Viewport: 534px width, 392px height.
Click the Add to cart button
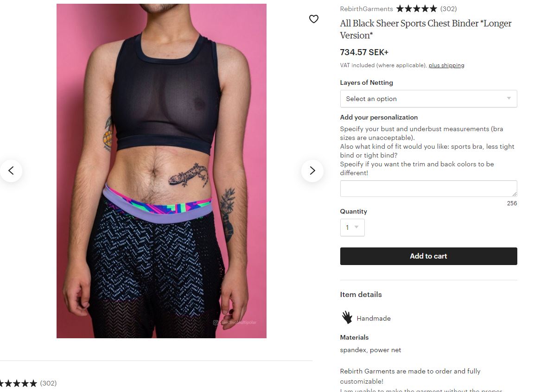click(428, 256)
